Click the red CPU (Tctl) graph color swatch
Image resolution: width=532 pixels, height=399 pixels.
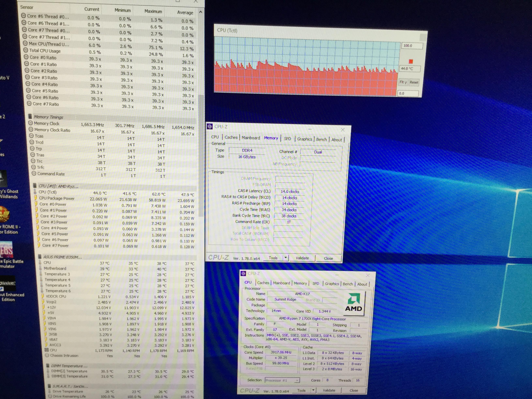pos(411,61)
